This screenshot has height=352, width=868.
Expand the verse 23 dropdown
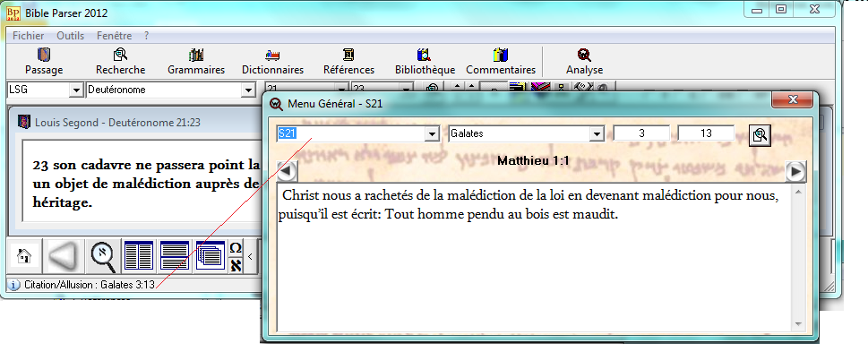pyautogui.click(x=407, y=89)
